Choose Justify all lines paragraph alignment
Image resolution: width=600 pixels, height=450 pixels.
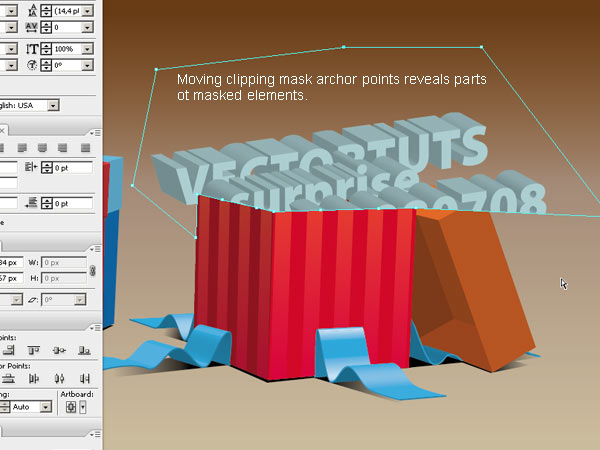point(85,148)
